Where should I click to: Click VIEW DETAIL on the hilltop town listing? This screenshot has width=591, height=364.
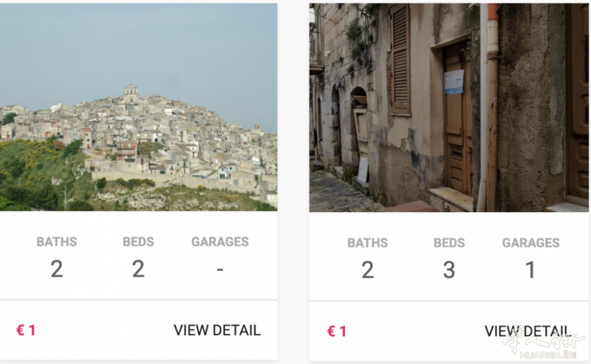tap(217, 330)
